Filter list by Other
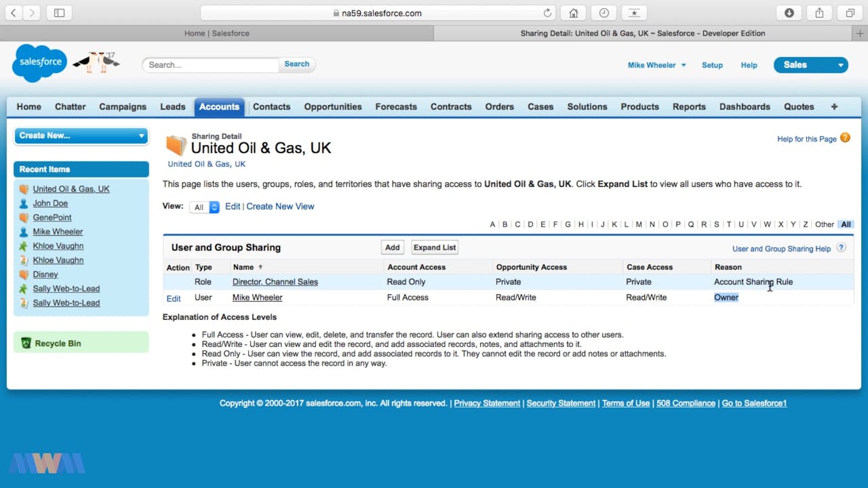Screen dimensions: 868x488 tap(825, 224)
